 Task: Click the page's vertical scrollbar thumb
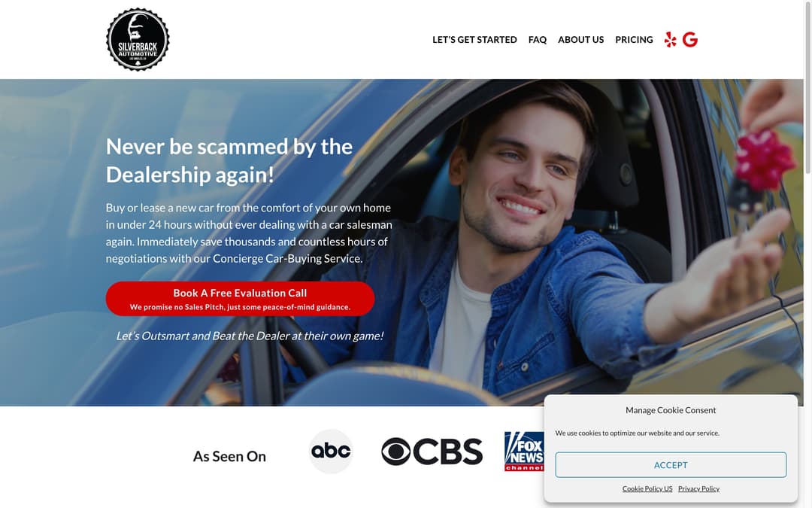pyautogui.click(x=807, y=88)
